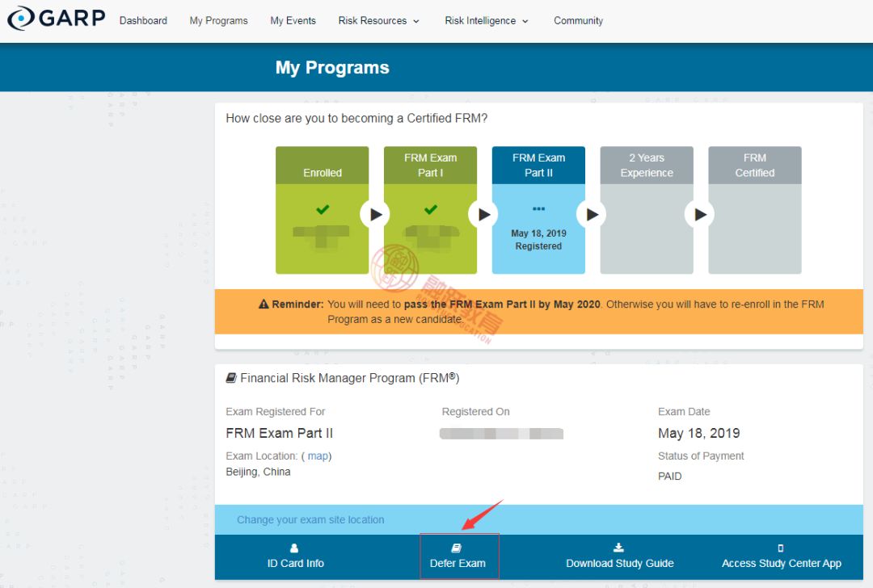This screenshot has width=873, height=588.
Task: Open the Community page
Action: [578, 21]
